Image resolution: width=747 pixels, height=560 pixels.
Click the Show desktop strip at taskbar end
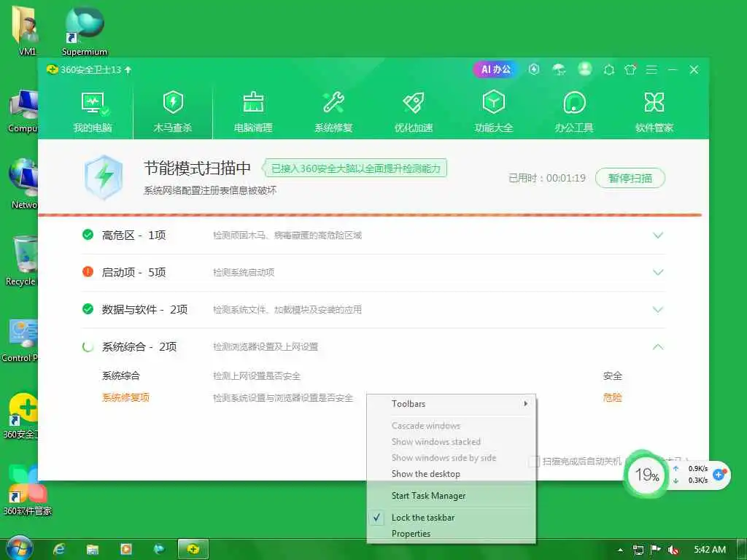tap(742, 550)
